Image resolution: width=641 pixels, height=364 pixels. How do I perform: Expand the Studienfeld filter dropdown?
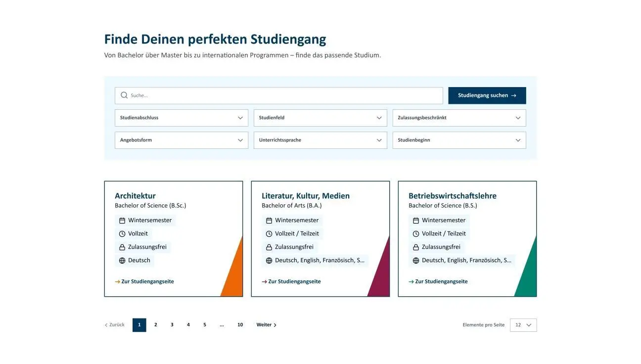pos(320,118)
